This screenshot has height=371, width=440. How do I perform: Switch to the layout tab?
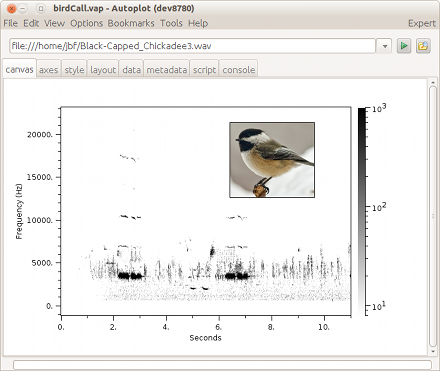click(103, 69)
